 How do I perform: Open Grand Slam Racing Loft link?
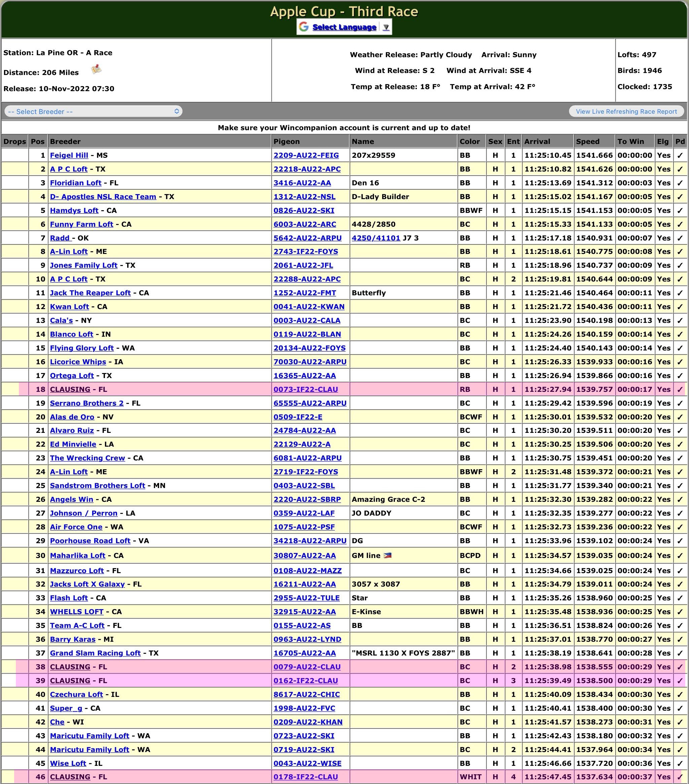pyautogui.click(x=95, y=653)
